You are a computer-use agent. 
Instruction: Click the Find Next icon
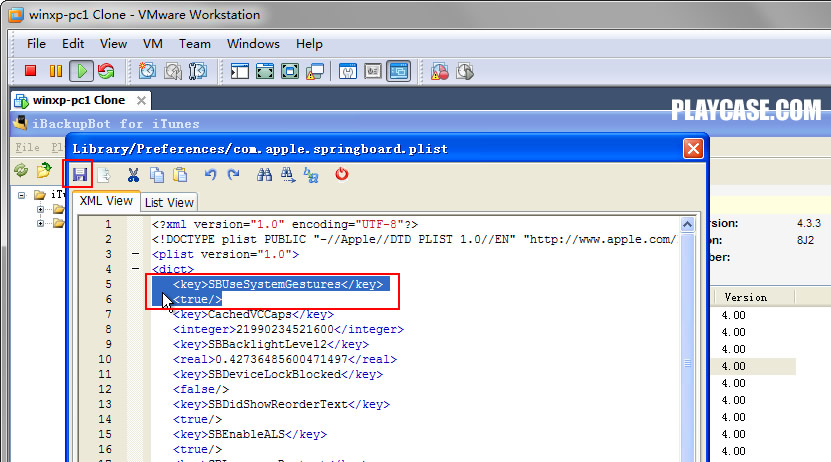[x=288, y=174]
